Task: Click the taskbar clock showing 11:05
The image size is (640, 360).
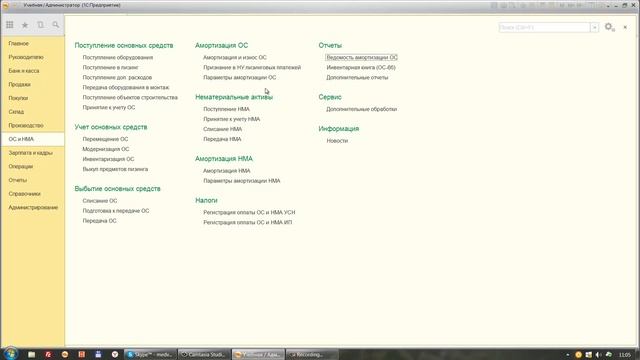Action: coord(625,355)
